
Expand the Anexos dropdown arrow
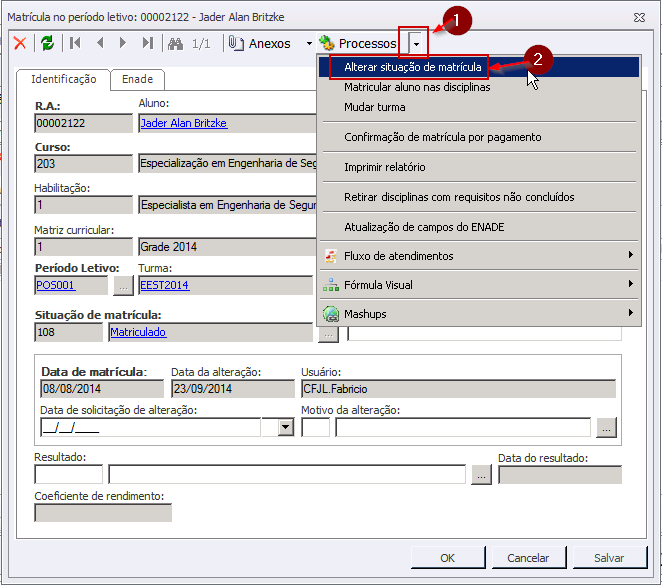pyautogui.click(x=309, y=44)
